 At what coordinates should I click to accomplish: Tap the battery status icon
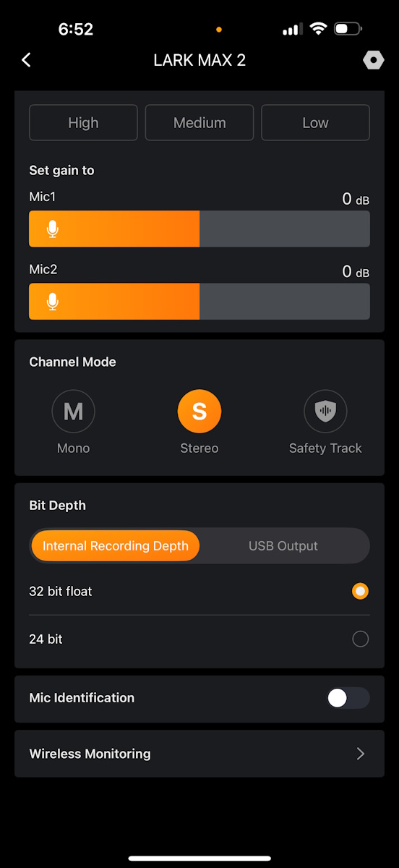pos(348,29)
